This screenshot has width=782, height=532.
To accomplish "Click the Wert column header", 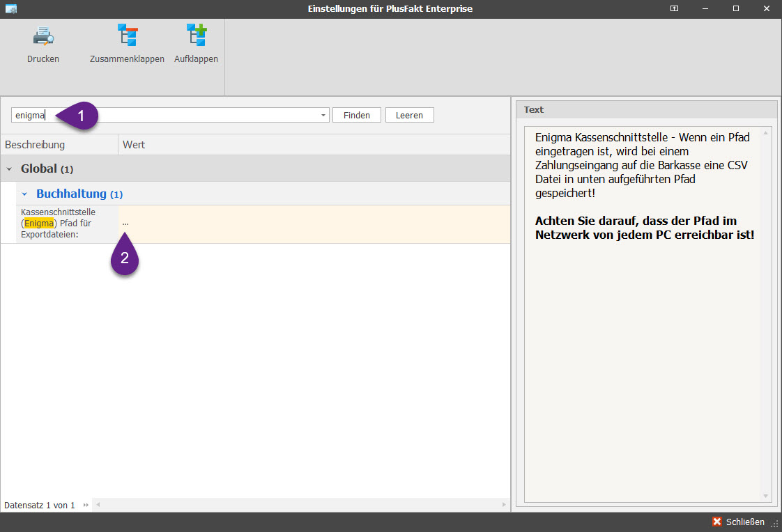I will tap(314, 144).
